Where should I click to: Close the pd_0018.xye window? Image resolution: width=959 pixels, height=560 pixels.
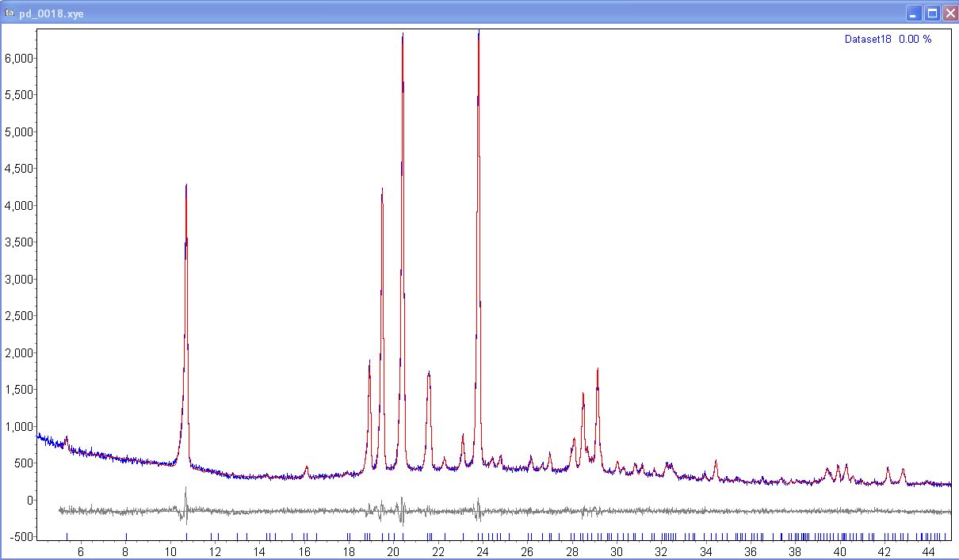[x=949, y=13]
